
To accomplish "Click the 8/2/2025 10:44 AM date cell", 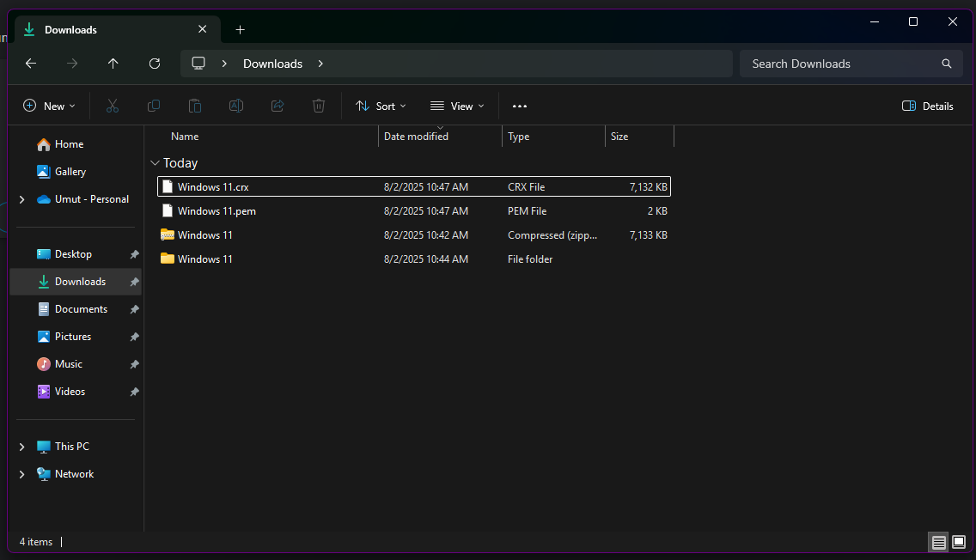I will (426, 259).
